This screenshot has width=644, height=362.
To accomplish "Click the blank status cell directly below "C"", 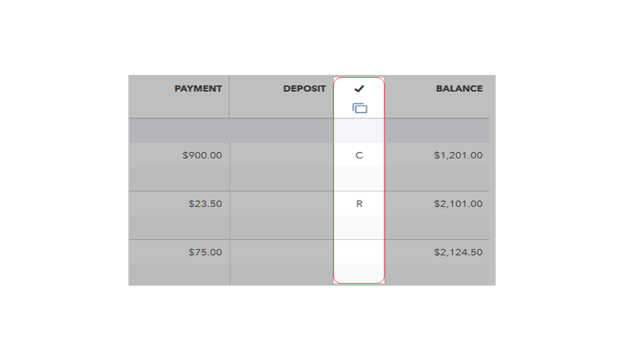I will coord(359,178).
